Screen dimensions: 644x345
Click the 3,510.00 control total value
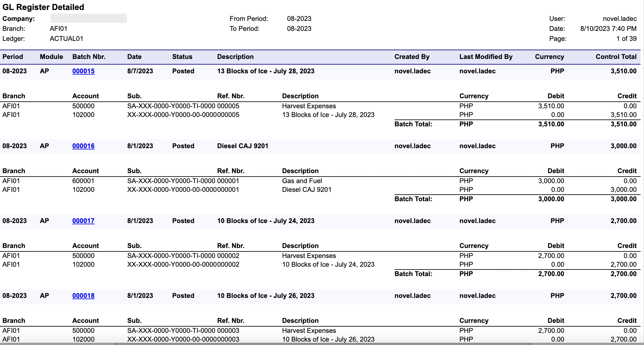tap(623, 71)
